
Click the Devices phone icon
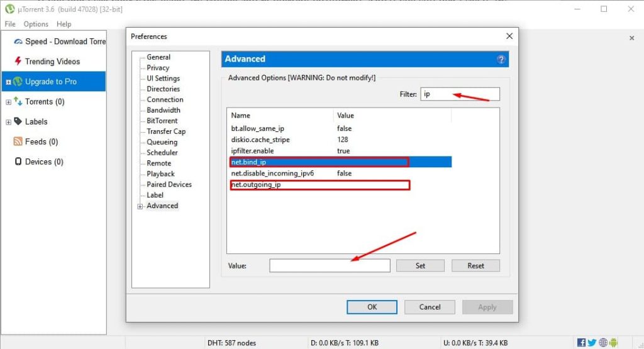[x=18, y=162]
